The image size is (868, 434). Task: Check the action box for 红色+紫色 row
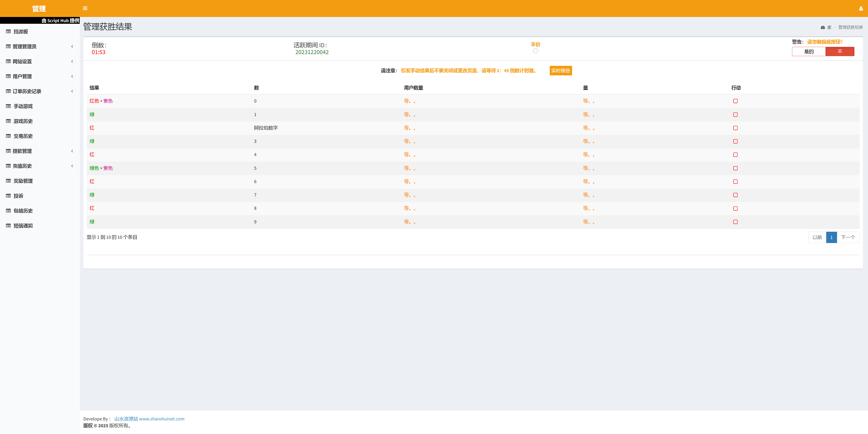coord(735,101)
